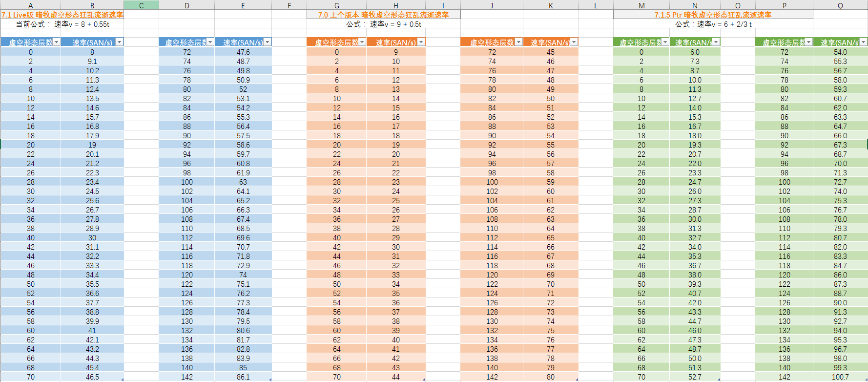Select column P by its header

tap(784, 5)
